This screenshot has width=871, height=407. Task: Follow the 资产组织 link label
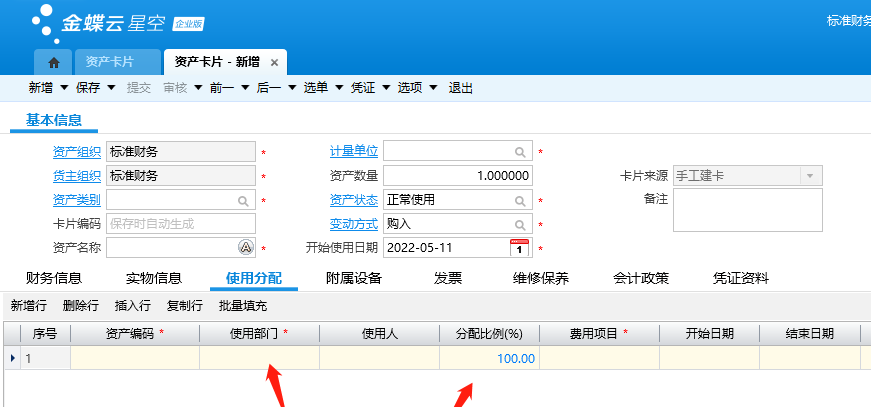pos(76,152)
